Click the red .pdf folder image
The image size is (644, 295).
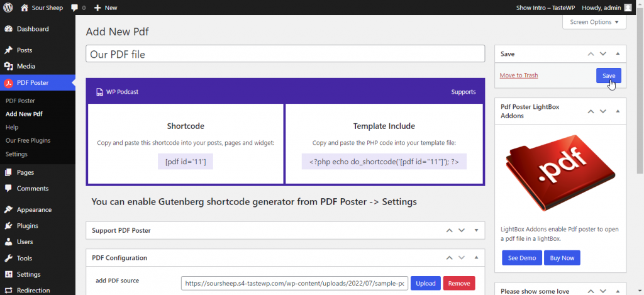pyautogui.click(x=560, y=172)
